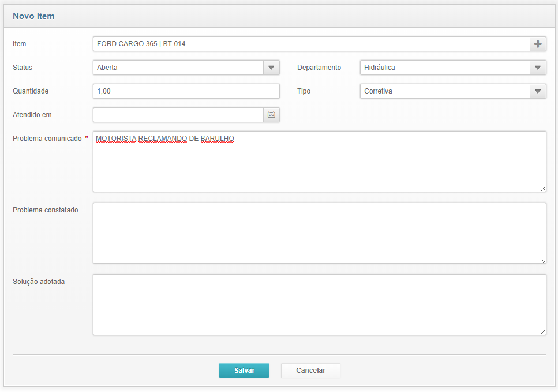Focus the Problema constatado text area
558x392 pixels.
tap(319, 233)
